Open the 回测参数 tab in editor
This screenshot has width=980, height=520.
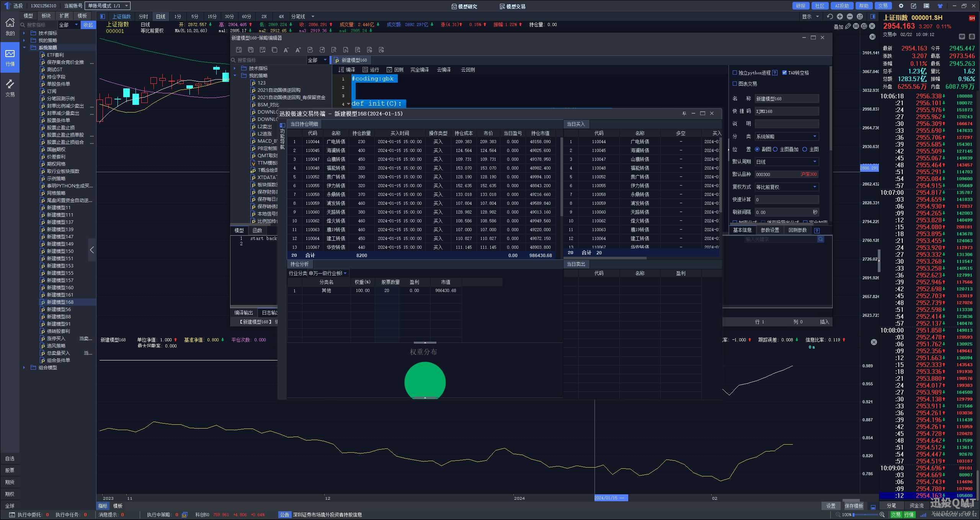click(797, 230)
